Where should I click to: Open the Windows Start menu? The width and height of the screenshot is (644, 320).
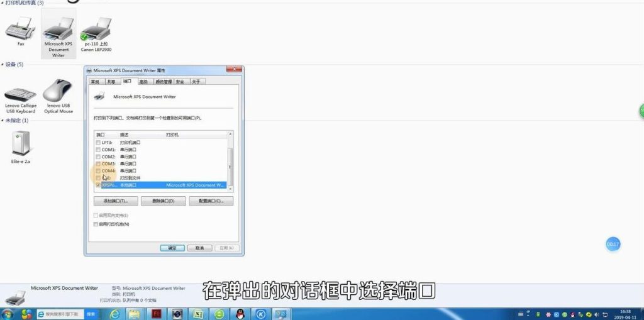pyautogui.click(x=8, y=314)
